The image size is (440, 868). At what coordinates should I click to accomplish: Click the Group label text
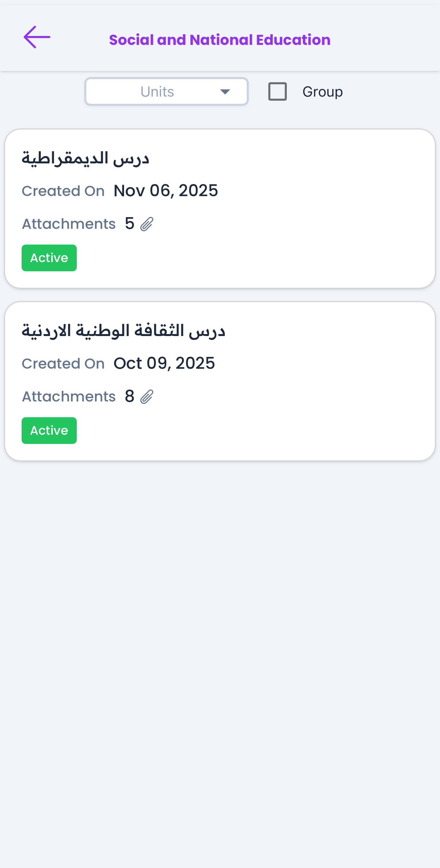point(322,92)
